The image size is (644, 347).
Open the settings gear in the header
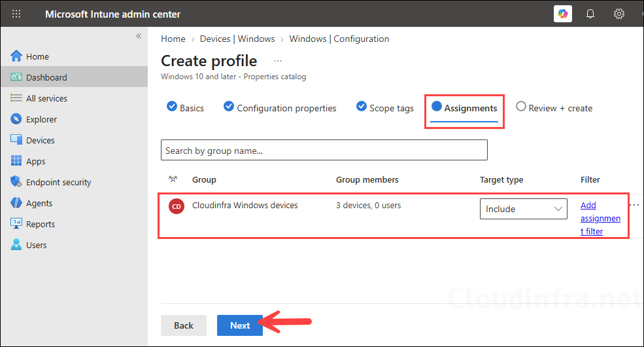[x=619, y=14]
